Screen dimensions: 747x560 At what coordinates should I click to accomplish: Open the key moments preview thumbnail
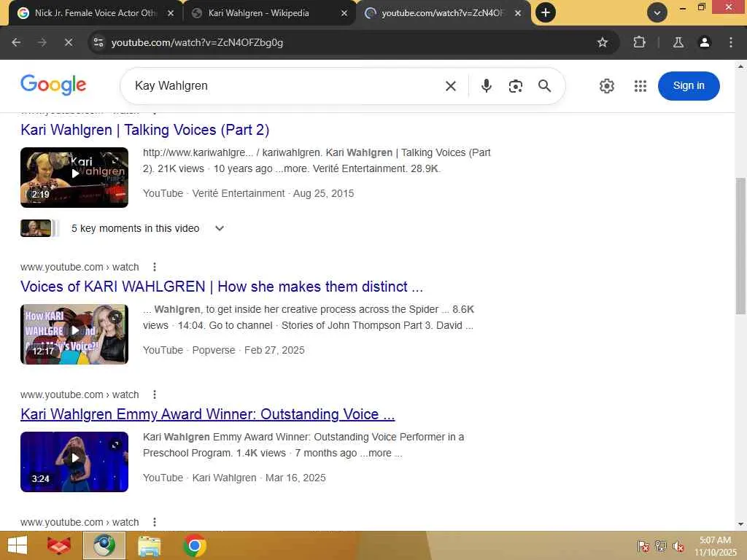pos(36,228)
